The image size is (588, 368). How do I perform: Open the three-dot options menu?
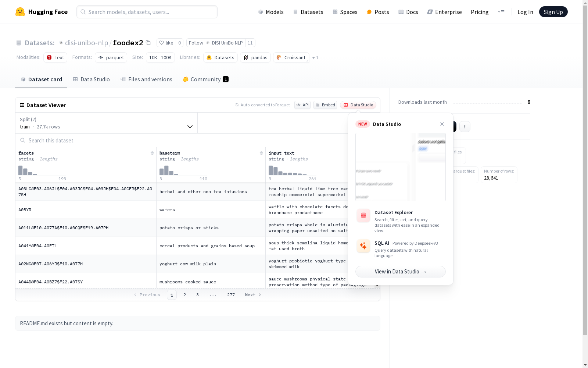(x=465, y=127)
